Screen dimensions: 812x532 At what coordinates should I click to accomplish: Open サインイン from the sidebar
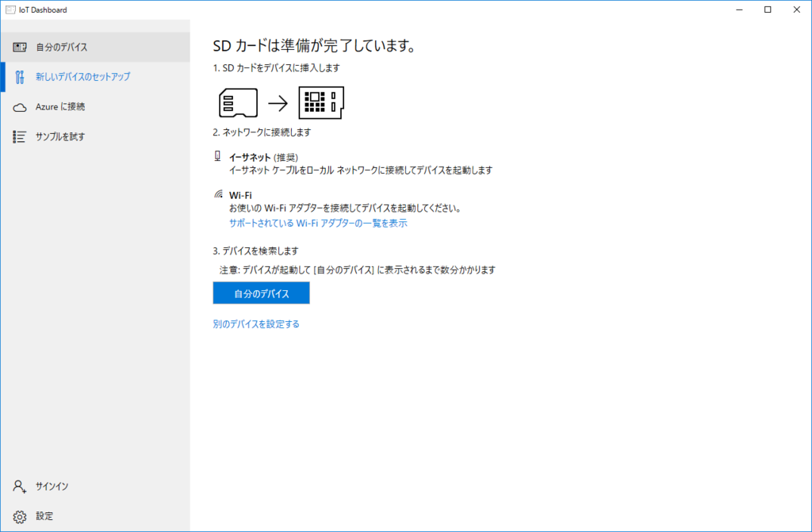pos(95,487)
